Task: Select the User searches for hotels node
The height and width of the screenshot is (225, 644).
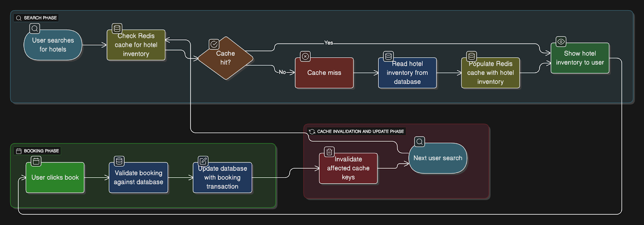Action: click(x=53, y=45)
